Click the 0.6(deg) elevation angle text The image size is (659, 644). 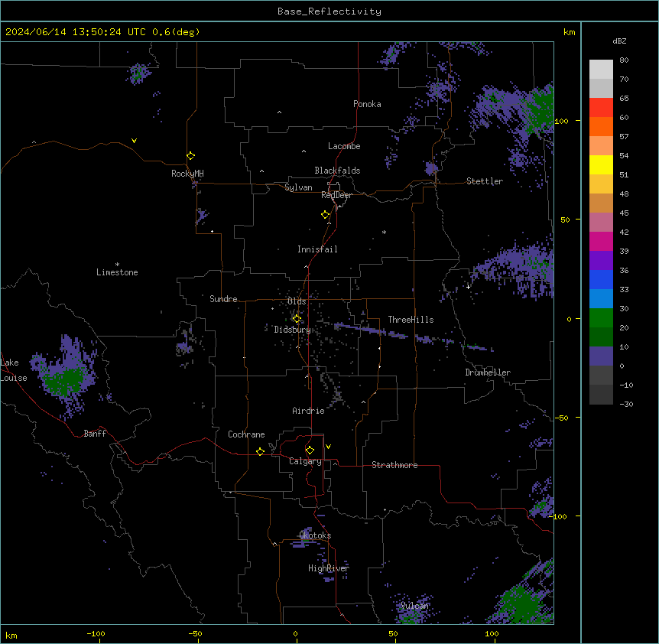tap(176, 32)
